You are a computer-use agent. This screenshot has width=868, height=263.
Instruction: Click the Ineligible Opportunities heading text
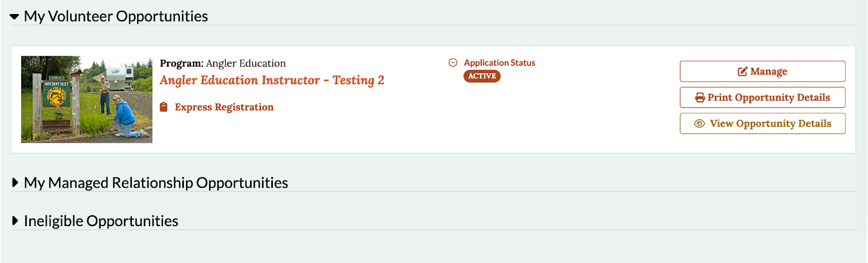tap(101, 221)
